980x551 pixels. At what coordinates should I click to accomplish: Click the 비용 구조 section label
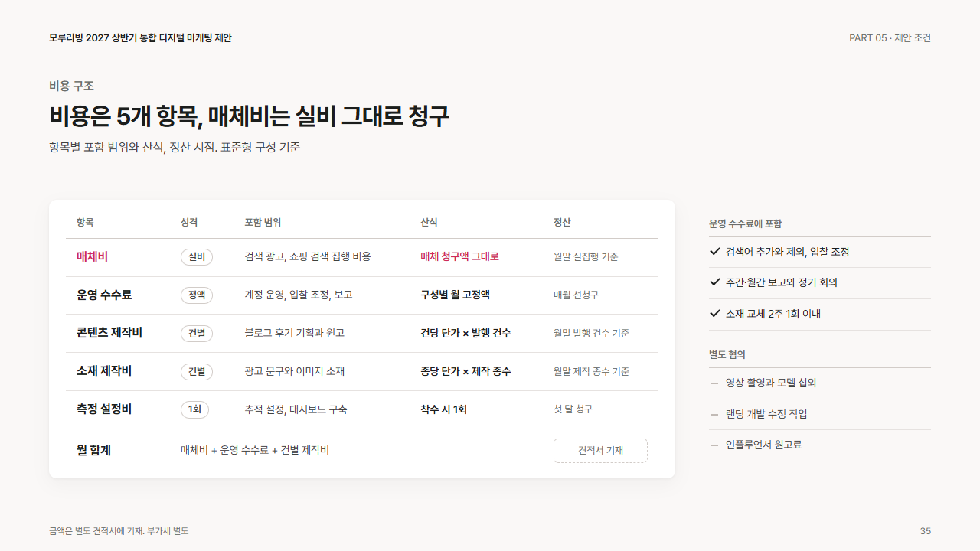point(71,86)
